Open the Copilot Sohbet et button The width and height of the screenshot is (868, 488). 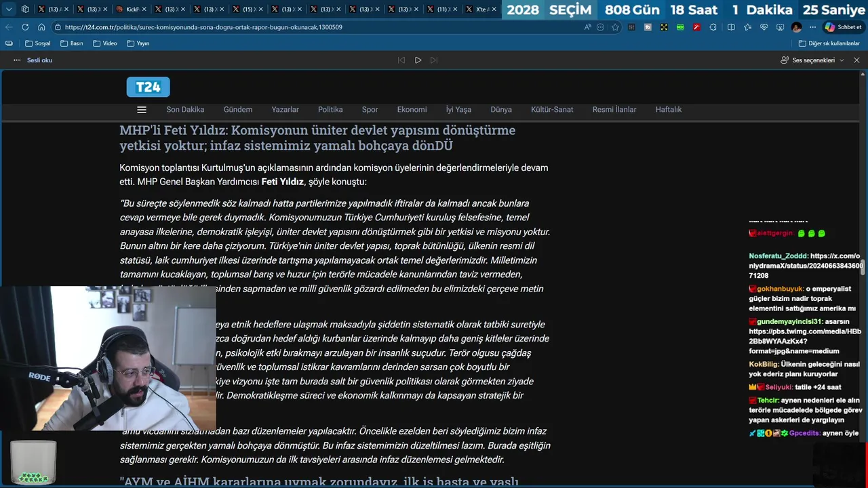(843, 27)
